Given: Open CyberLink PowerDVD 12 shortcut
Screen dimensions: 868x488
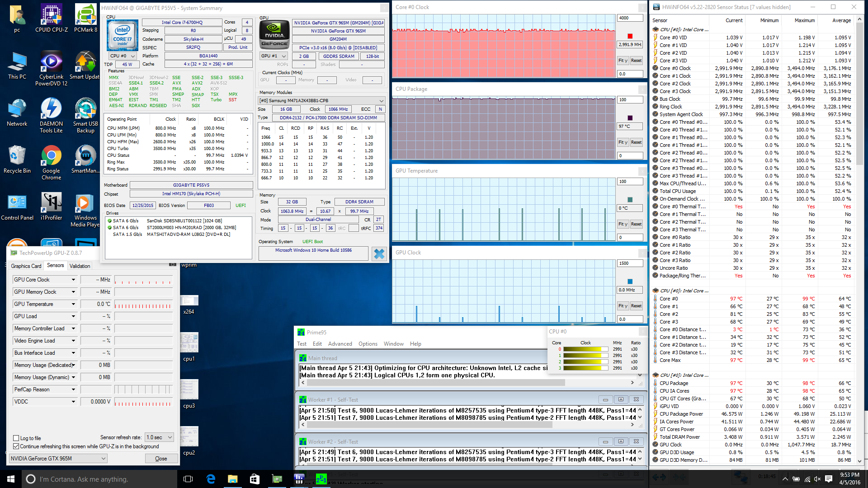Looking at the screenshot, I should (x=52, y=68).
